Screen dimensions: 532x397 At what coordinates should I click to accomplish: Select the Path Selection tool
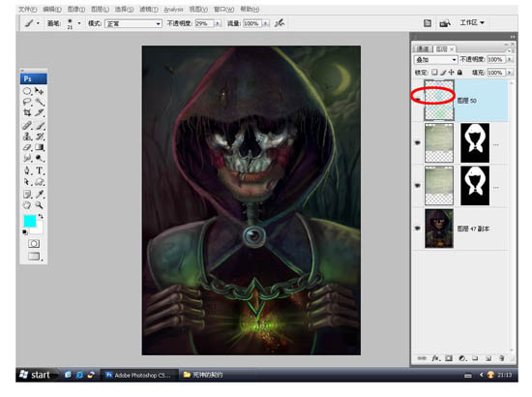(x=27, y=182)
